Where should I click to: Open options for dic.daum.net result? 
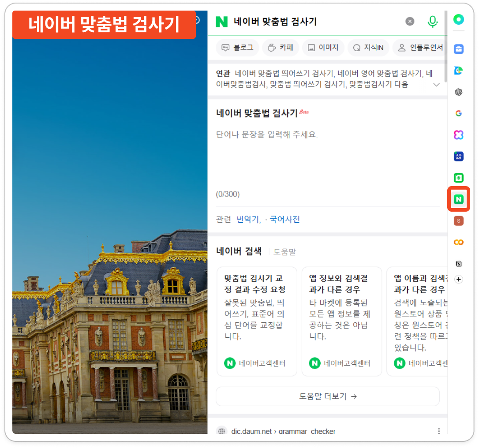(x=439, y=431)
